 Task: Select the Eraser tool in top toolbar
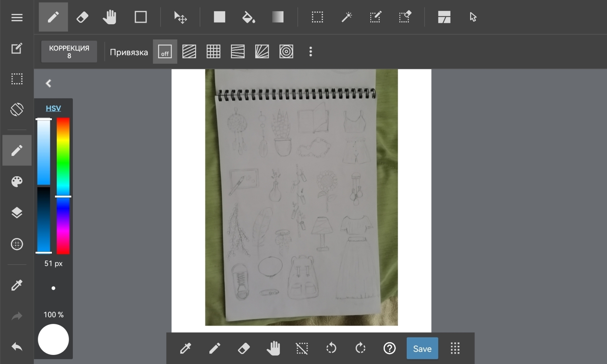82,17
